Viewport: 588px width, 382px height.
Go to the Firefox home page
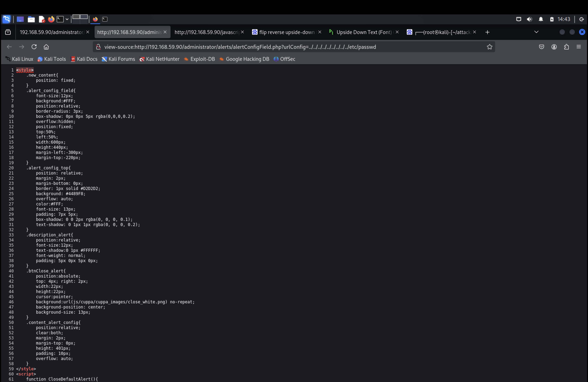46,47
